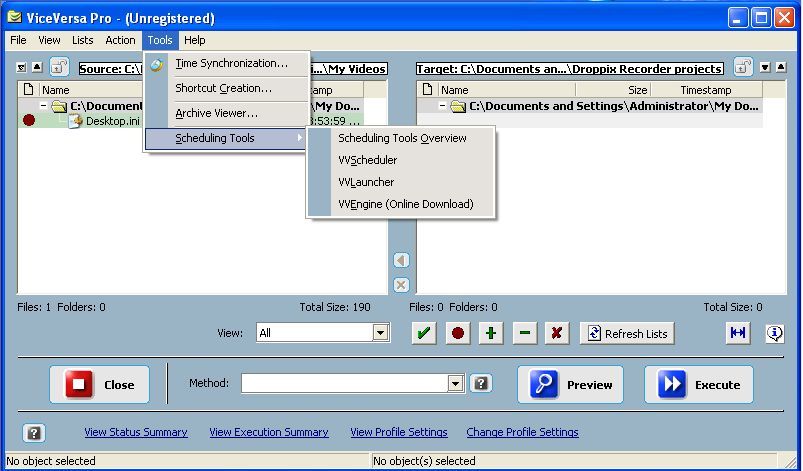Click the red dot next to Desktop.ini

point(29,120)
